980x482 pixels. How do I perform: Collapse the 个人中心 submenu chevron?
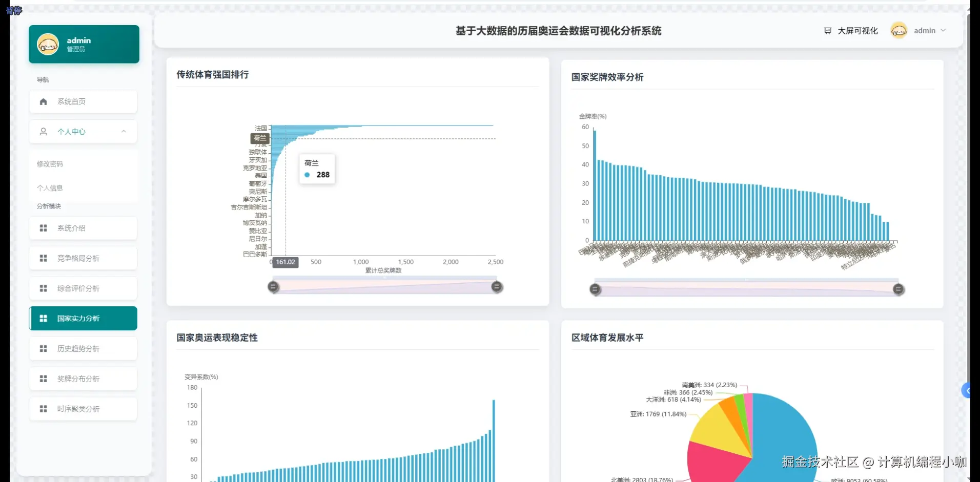click(x=124, y=132)
